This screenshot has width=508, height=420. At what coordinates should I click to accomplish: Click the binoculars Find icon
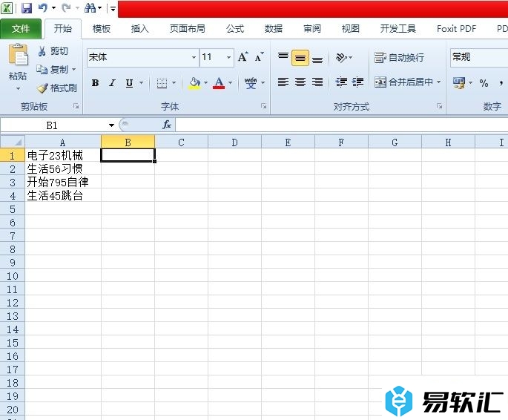[x=90, y=7]
